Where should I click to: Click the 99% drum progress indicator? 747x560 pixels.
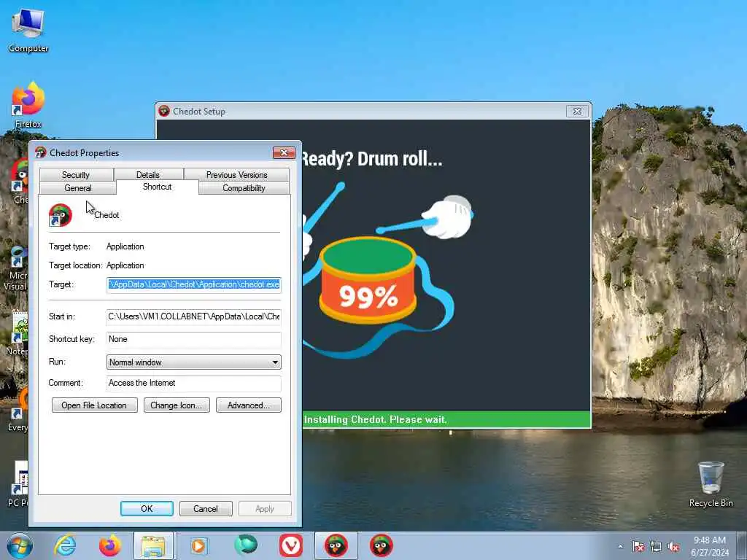tap(368, 281)
